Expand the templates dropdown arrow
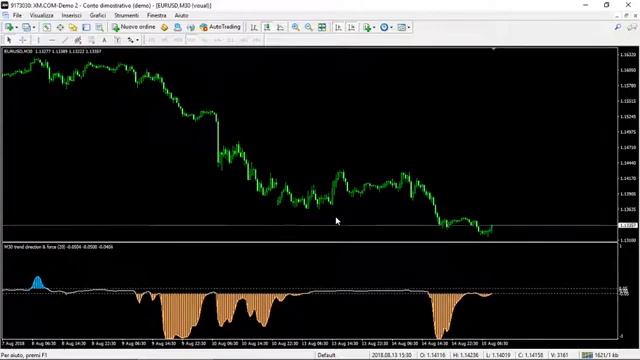Screen dimensions: 640x360 pos(409,27)
